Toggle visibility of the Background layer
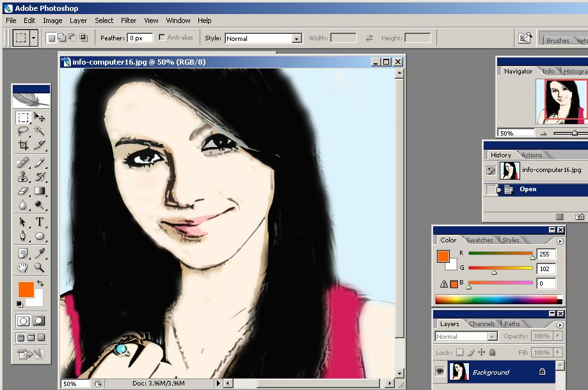Screen dimensions: 588x390 tap(439, 371)
